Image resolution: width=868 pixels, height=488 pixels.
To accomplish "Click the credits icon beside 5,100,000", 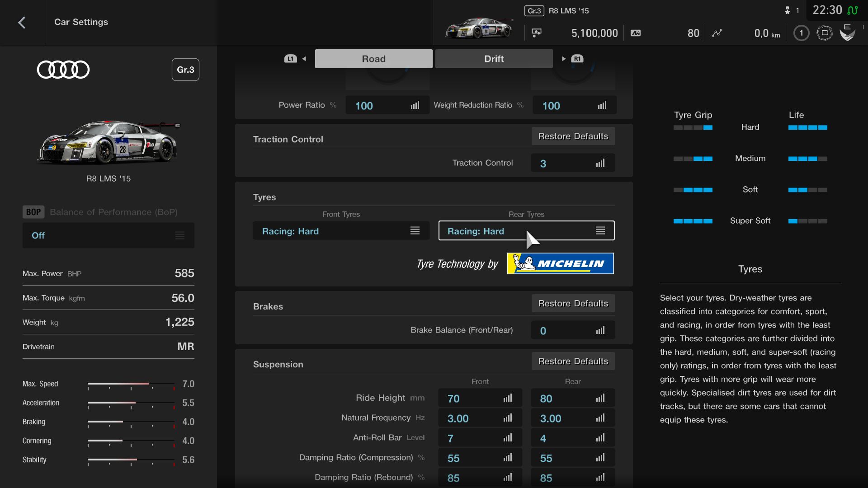I will 537,33.
